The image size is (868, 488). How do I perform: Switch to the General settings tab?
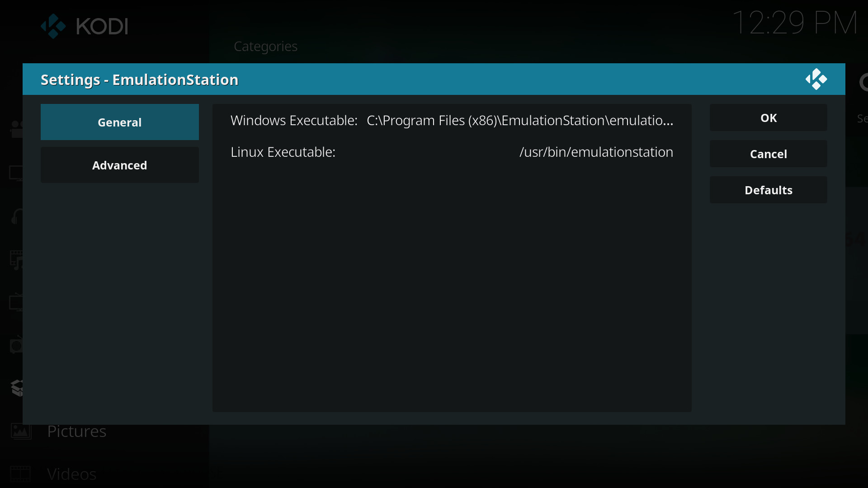click(x=120, y=122)
